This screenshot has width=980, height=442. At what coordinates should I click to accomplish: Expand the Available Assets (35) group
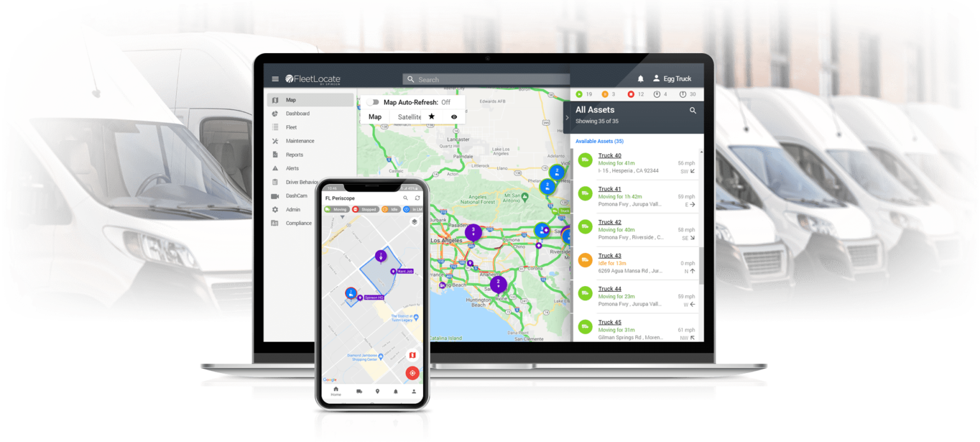tap(599, 141)
